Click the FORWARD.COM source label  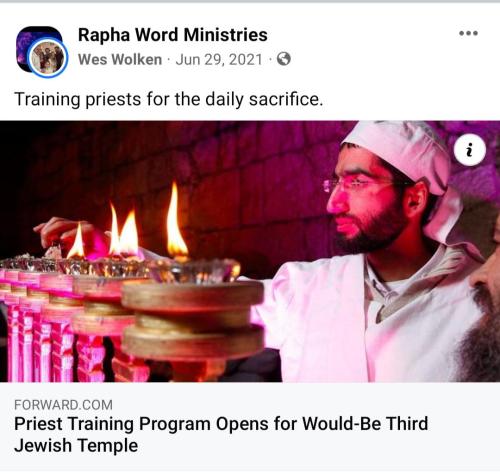pyautogui.click(x=63, y=405)
